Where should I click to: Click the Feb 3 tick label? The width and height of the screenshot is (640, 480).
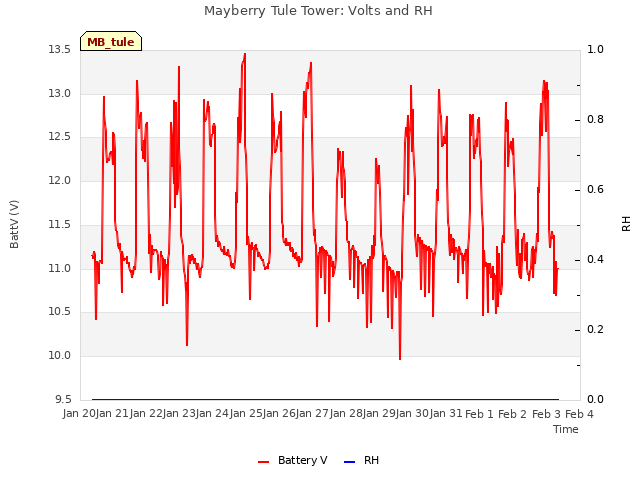click(x=546, y=414)
